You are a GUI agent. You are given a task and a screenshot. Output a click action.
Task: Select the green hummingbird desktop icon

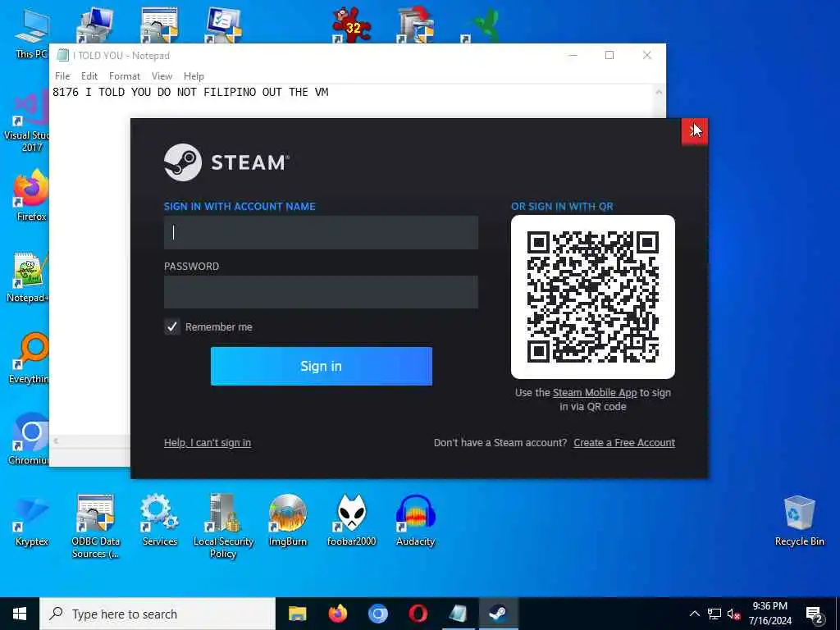click(481, 25)
